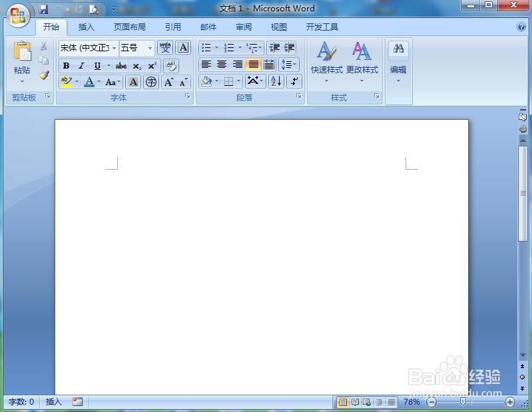Sort the text with the A-Z sort icon
This screenshot has height=412, width=532.
pos(276,81)
